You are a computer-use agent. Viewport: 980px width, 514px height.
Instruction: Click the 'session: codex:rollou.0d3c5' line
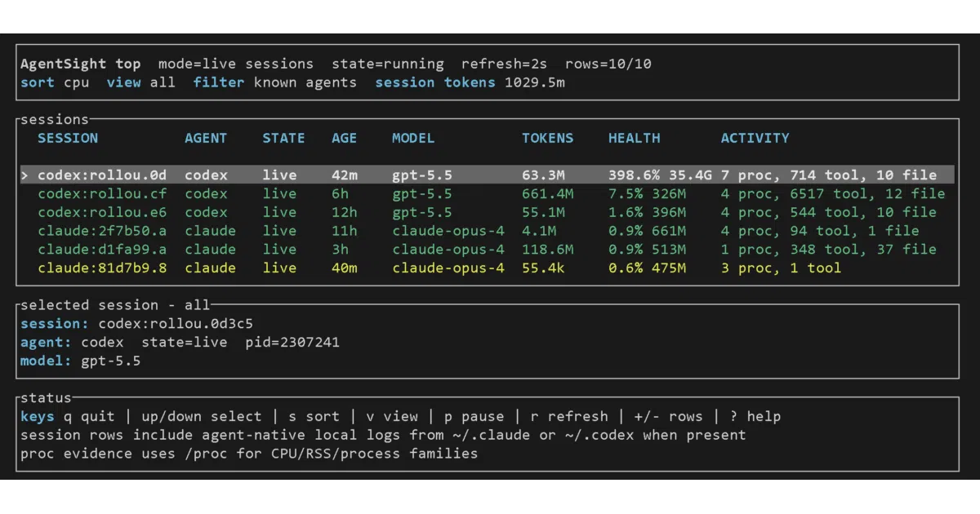click(137, 324)
